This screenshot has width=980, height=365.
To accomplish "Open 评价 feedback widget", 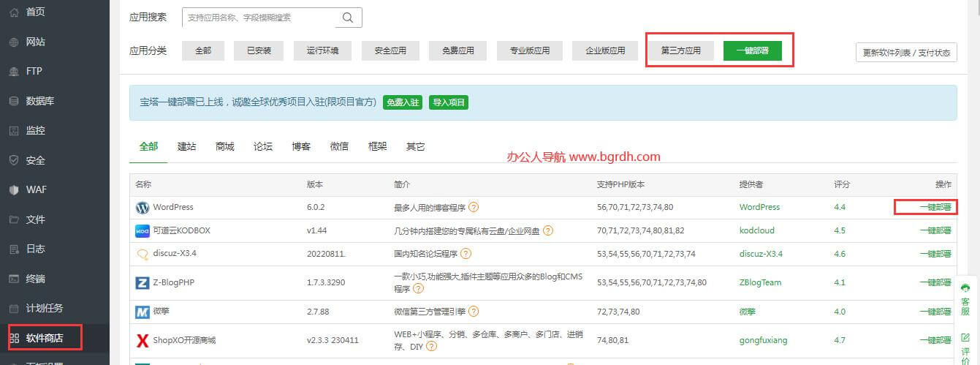I will click(965, 347).
